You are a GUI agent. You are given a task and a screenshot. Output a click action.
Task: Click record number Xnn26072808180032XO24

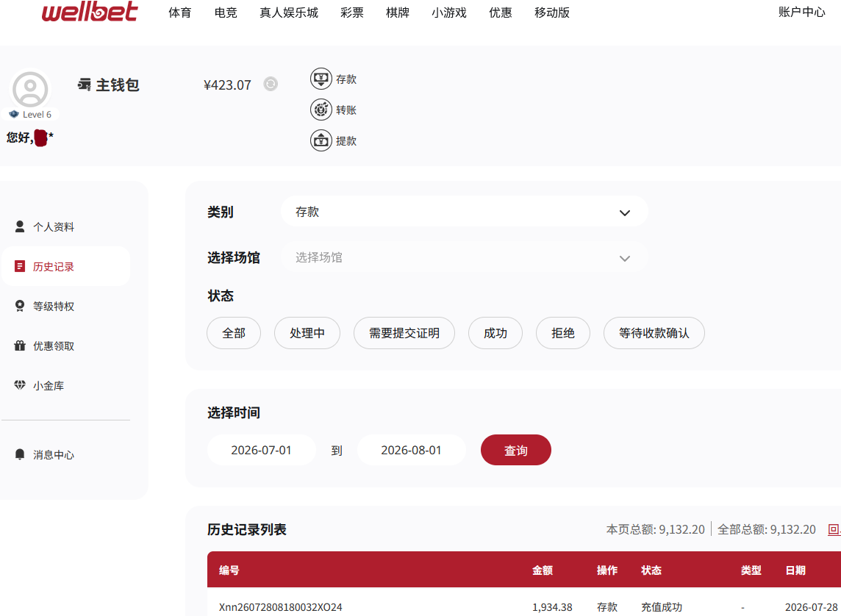click(281, 607)
